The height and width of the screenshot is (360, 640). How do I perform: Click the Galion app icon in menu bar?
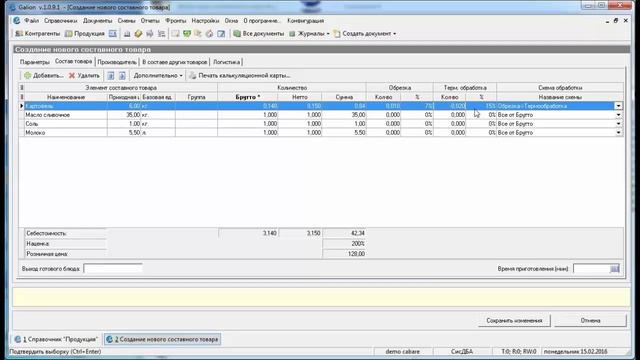tap(16, 20)
